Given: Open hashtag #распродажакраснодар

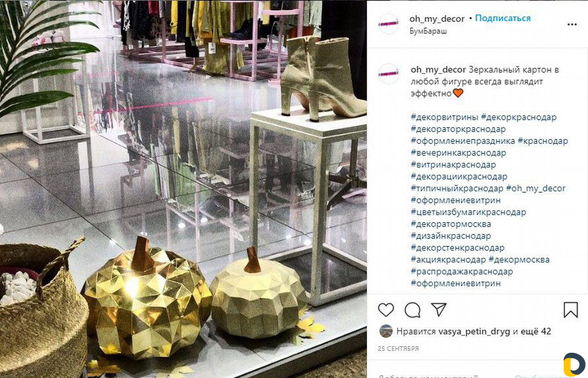Looking at the screenshot, I should 462,271.
